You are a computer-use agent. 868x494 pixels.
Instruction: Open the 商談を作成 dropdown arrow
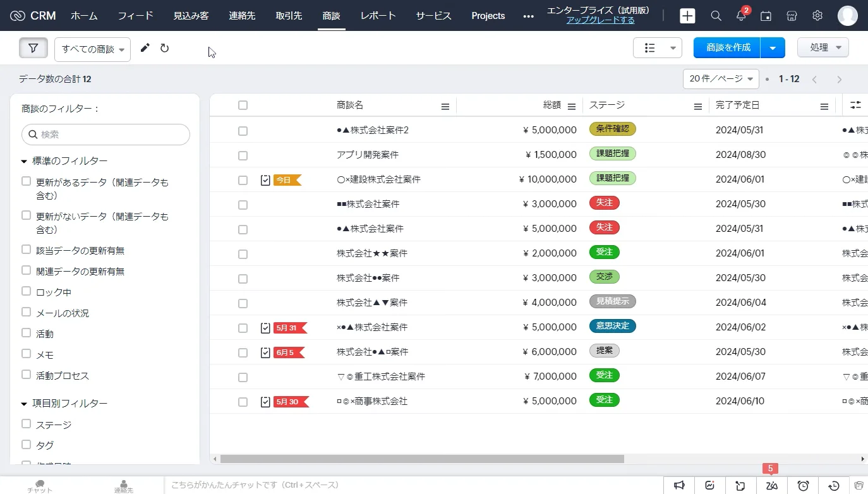click(x=773, y=48)
